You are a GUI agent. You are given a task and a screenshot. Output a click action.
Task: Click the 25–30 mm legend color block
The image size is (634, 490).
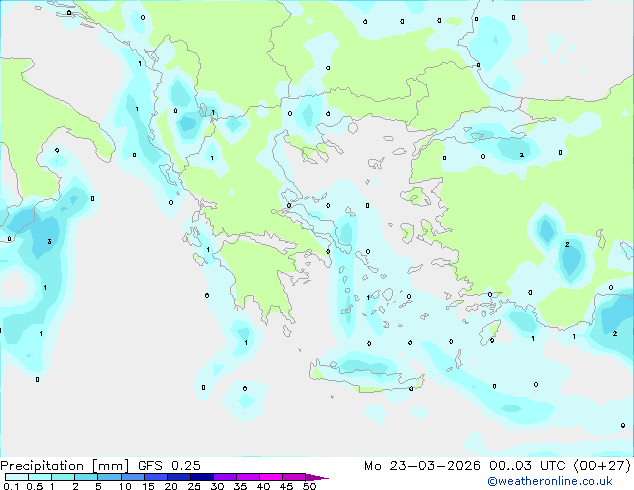201,477
